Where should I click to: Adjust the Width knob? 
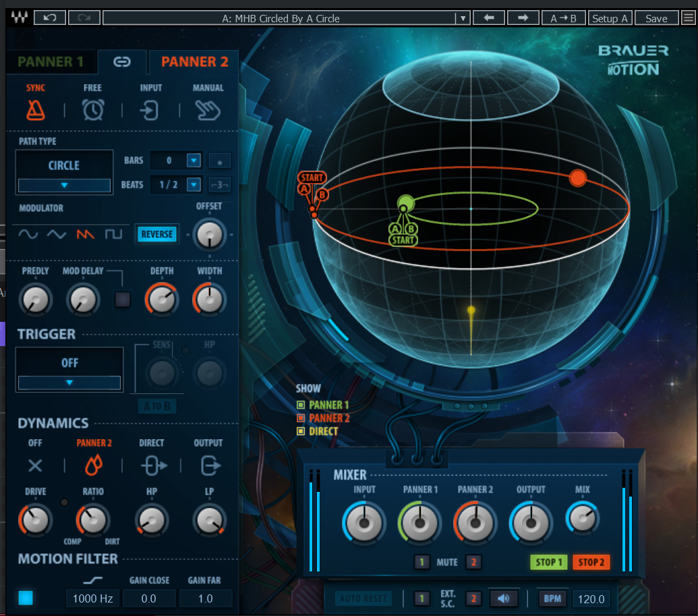(x=209, y=300)
